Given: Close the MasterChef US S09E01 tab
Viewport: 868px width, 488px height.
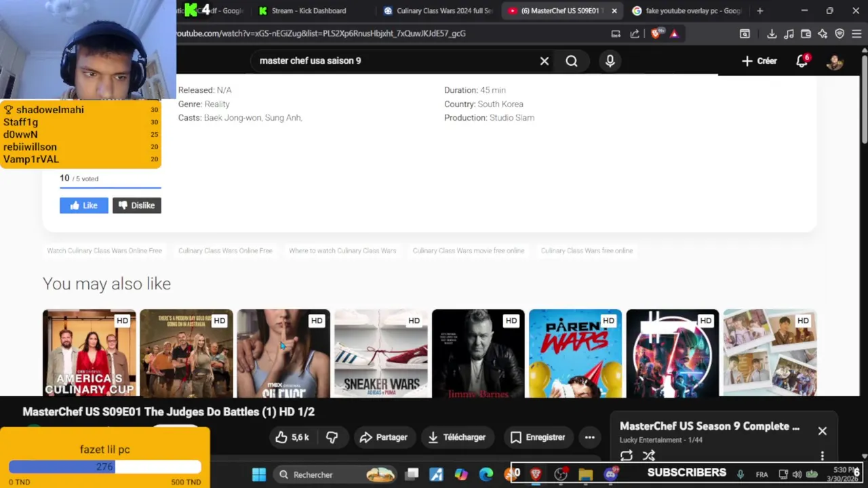Looking at the screenshot, I should 614,11.
